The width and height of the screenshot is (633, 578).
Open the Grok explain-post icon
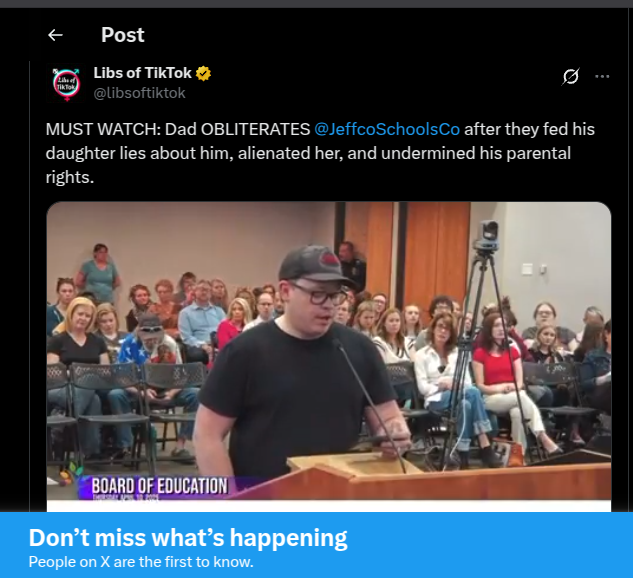[570, 76]
